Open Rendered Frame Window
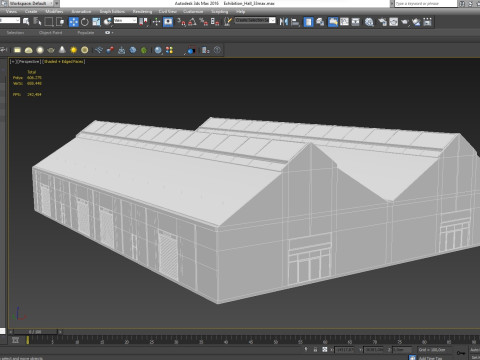Image resolution: width=480 pixels, height=360 pixels. [394, 22]
